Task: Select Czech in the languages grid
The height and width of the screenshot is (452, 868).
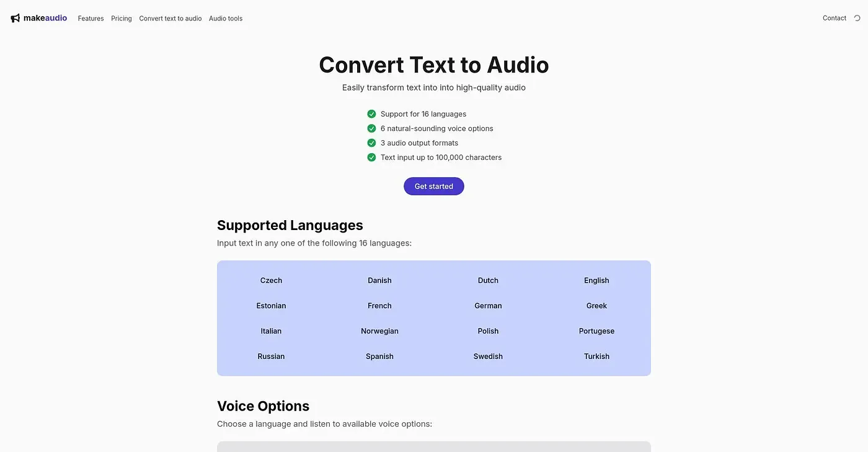Action: [x=271, y=280]
